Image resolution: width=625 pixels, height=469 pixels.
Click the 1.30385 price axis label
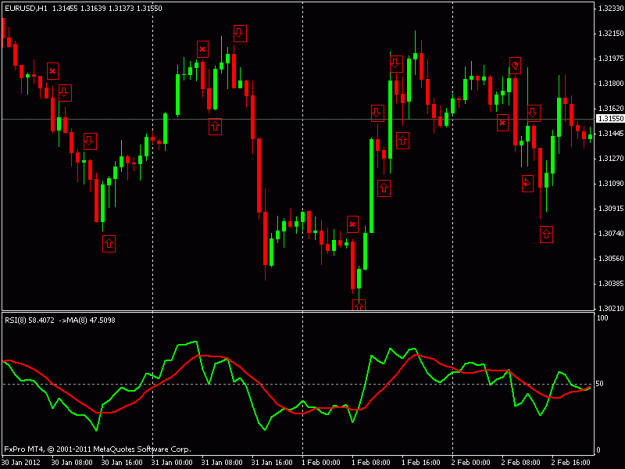(611, 284)
